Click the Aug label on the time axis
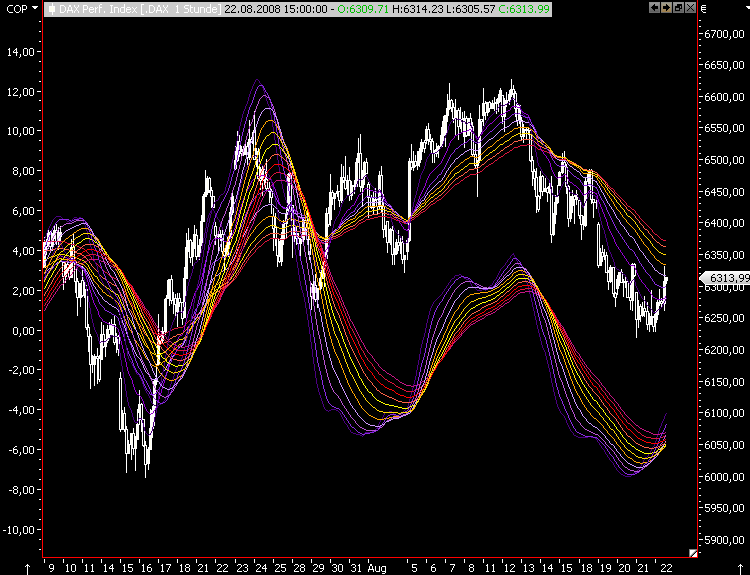The width and height of the screenshot is (750, 575). [x=375, y=565]
